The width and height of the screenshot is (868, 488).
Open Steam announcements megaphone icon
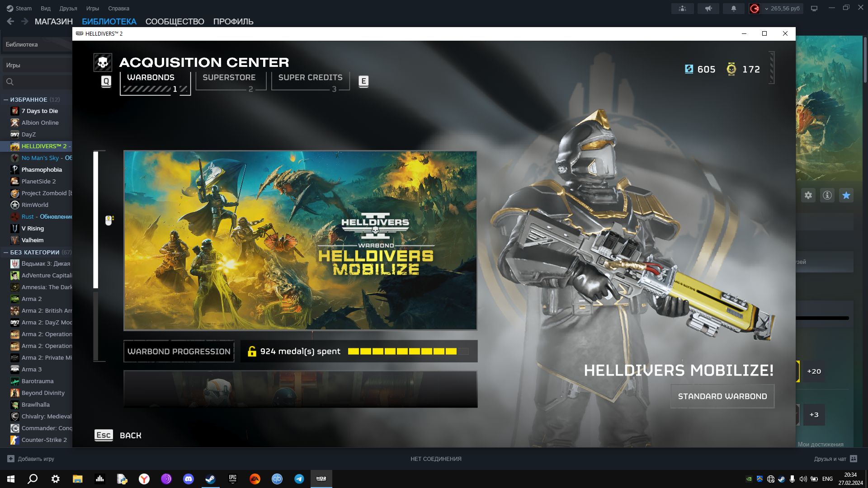pos(708,9)
